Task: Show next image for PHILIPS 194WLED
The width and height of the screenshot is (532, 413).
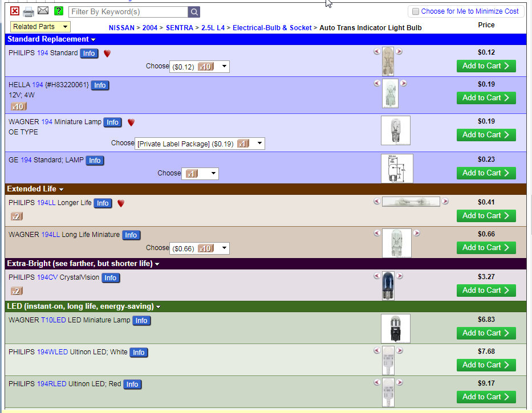Action: tap(400, 350)
